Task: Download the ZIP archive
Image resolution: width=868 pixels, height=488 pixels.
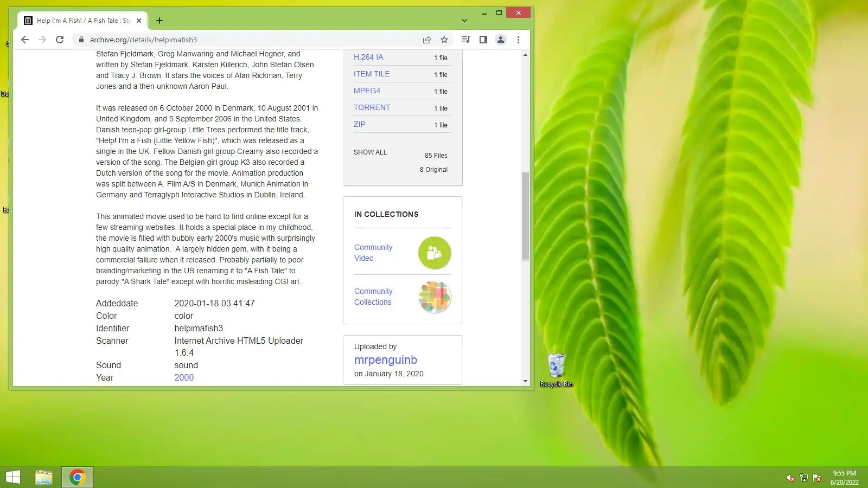Action: tap(360, 124)
